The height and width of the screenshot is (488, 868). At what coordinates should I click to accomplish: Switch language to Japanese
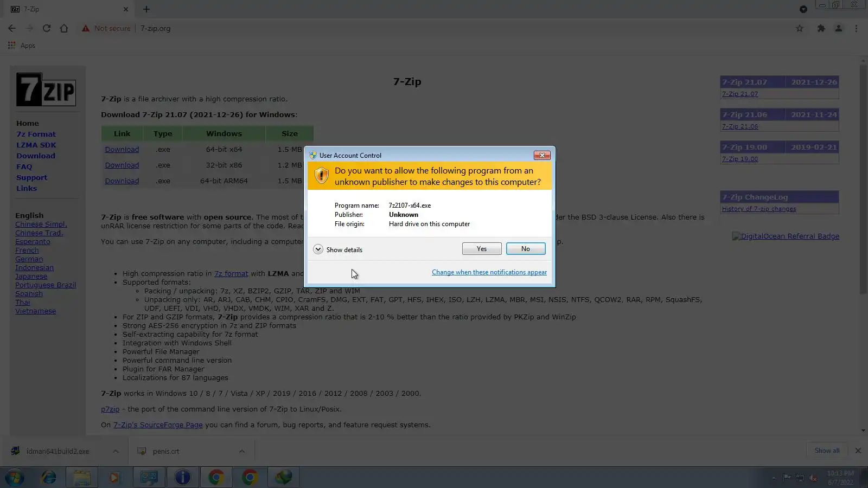pos(31,277)
